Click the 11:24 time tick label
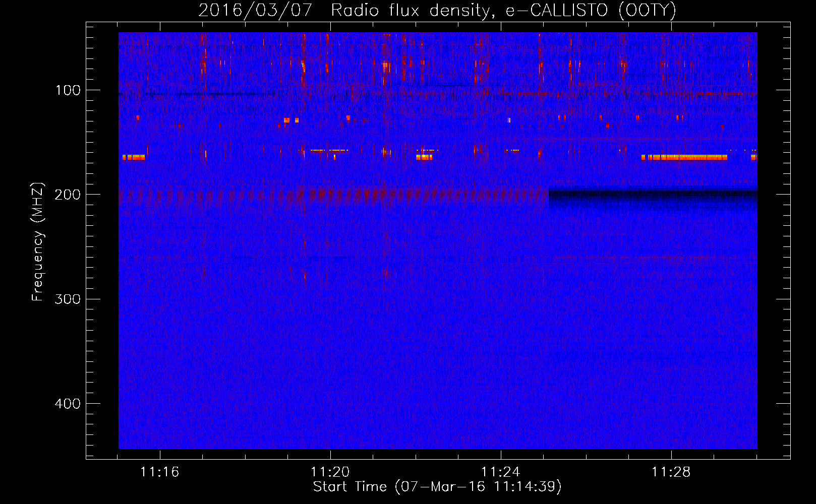Screen dimensions: 816x504 pos(500,472)
